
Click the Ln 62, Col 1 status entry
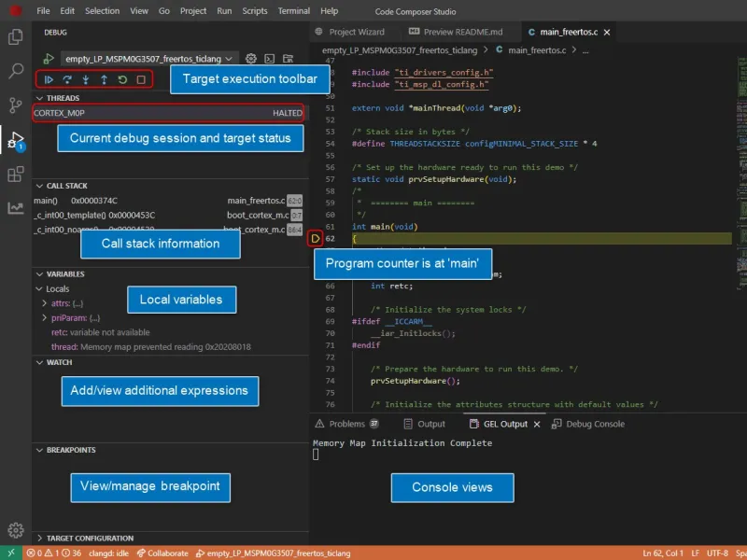663,553
